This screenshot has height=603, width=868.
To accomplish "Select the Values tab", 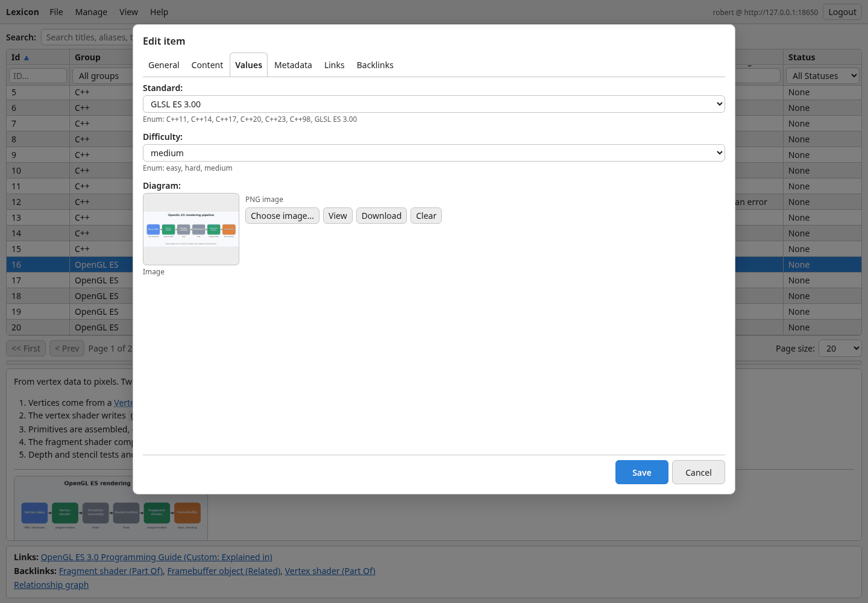I will 248,65.
